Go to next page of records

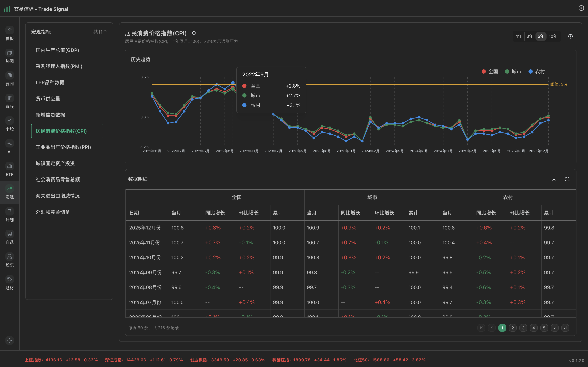click(x=555, y=328)
